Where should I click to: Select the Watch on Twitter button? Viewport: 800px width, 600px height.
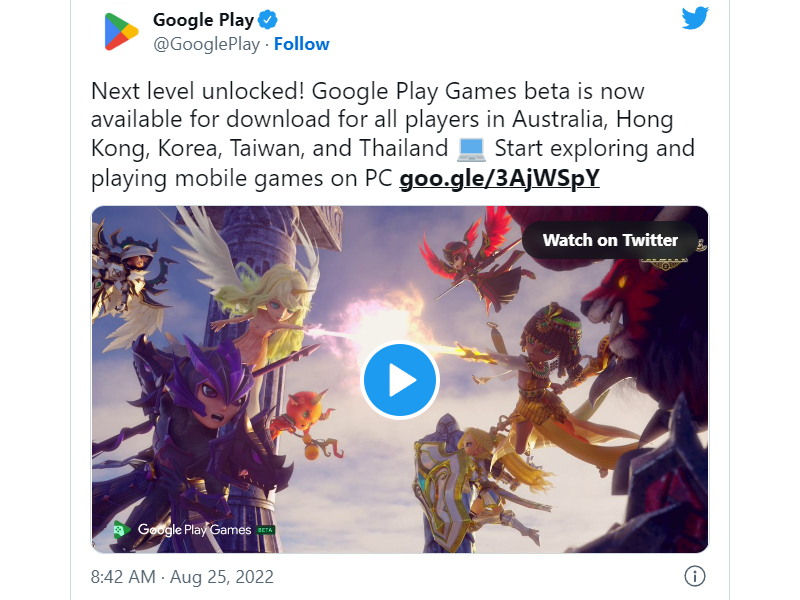(610, 240)
